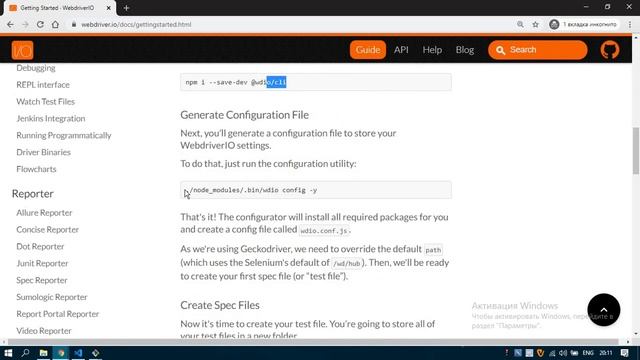This screenshot has height=360, width=640.
Task: Click the wdio.conf.js inline code
Action: coord(324,231)
